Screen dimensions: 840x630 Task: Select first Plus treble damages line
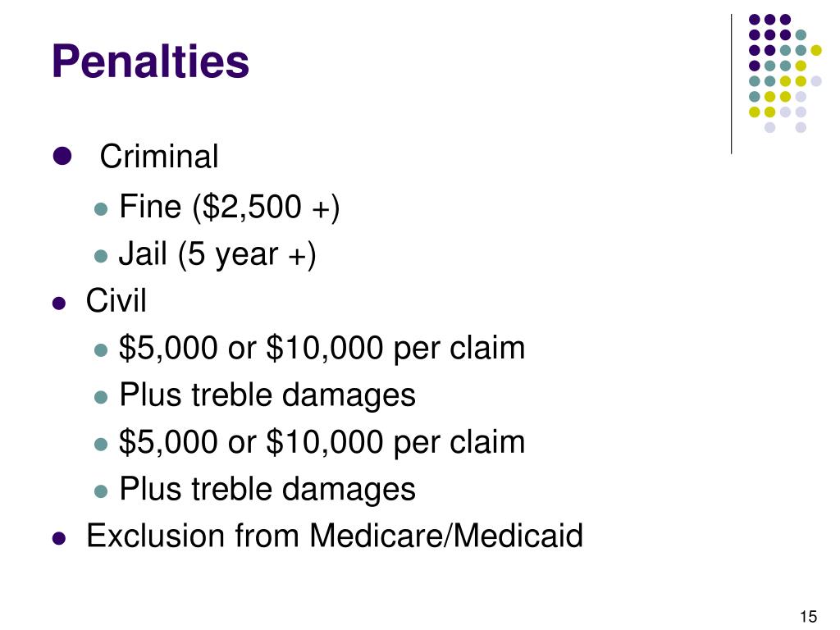[267, 395]
